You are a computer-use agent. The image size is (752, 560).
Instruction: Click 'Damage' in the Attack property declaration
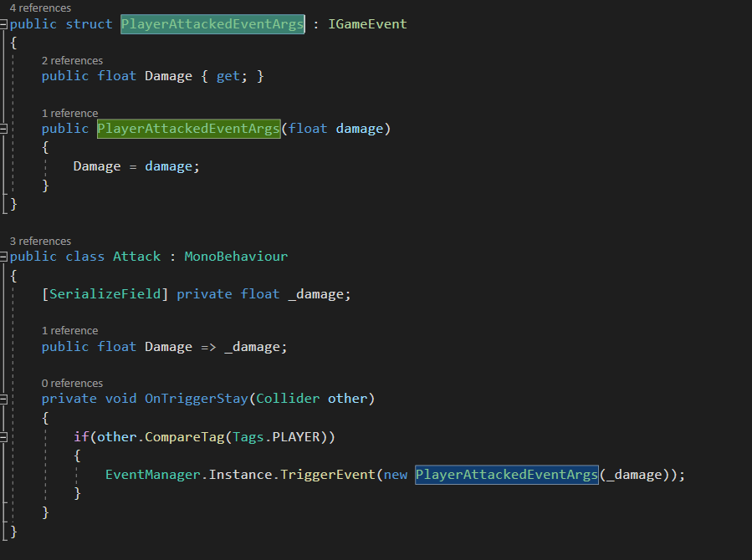[x=168, y=347]
